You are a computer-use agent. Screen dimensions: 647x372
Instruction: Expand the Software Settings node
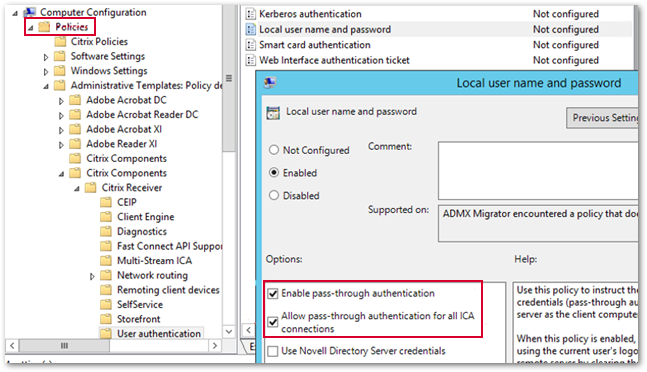point(46,57)
